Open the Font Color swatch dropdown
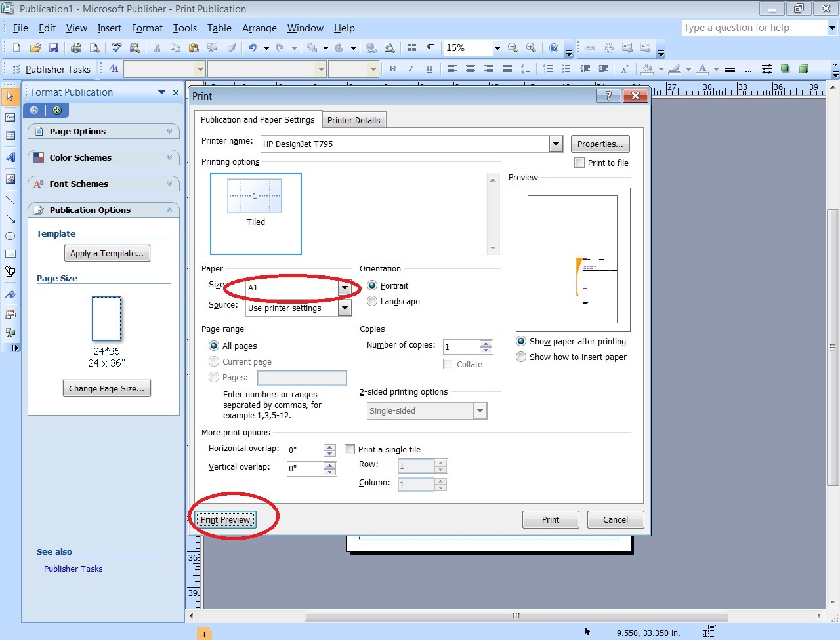Viewport: 840px width, 640px height. 715,69
